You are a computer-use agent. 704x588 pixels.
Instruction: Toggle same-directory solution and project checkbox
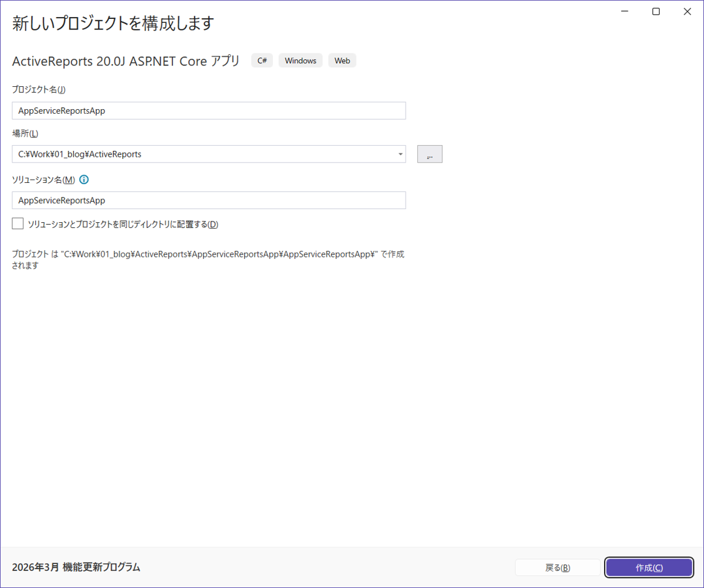tap(18, 223)
